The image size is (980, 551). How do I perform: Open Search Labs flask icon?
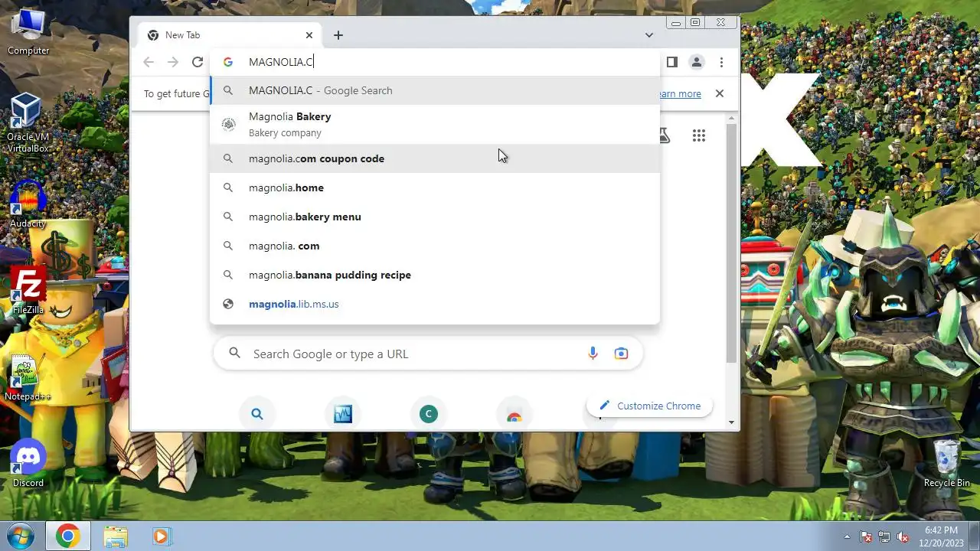pos(664,135)
